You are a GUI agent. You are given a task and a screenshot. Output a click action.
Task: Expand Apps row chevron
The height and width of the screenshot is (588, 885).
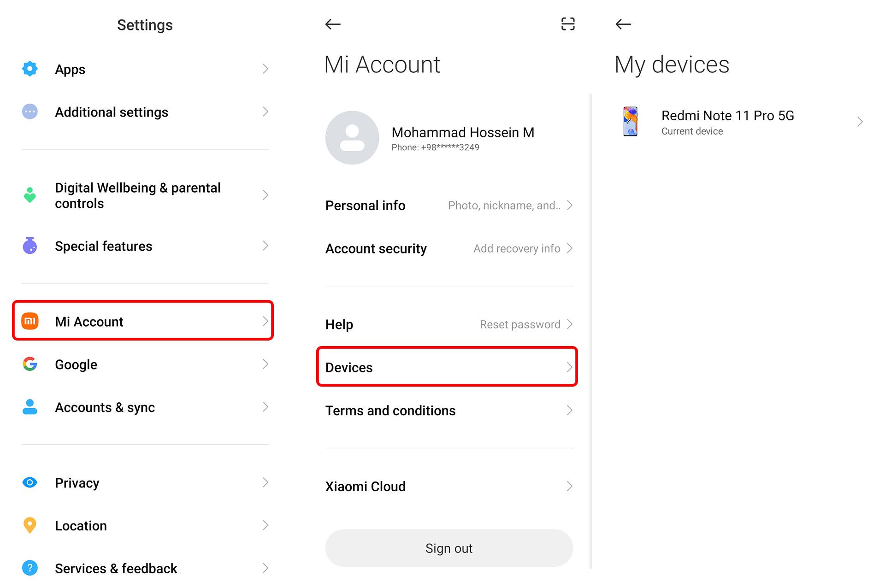point(265,69)
